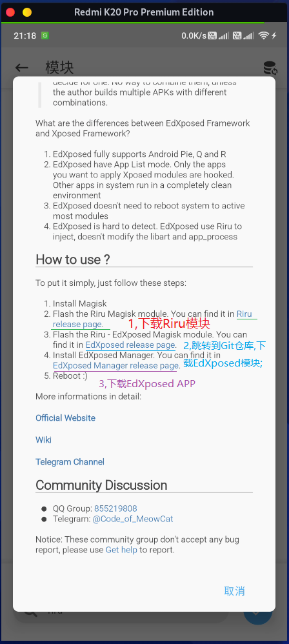Open the Wiki link
Screen dimensions: 289x644
pyautogui.click(x=43, y=440)
